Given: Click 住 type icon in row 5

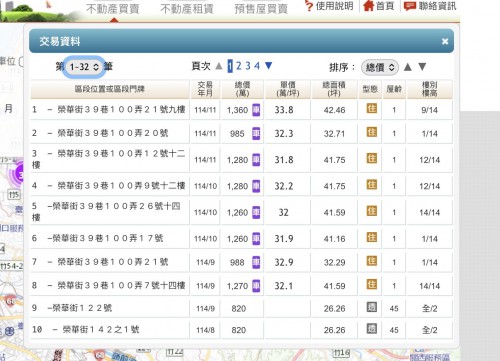Looking at the screenshot, I should coord(372,211).
